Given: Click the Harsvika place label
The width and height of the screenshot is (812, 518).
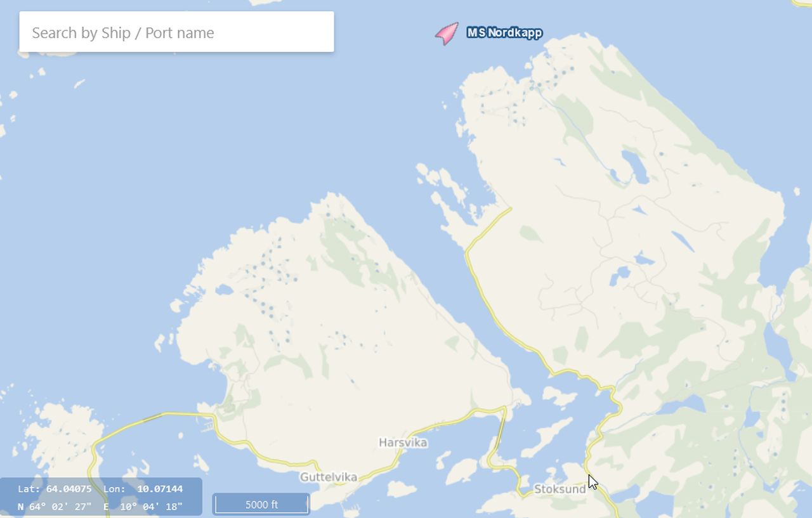Looking at the screenshot, I should tap(403, 443).
